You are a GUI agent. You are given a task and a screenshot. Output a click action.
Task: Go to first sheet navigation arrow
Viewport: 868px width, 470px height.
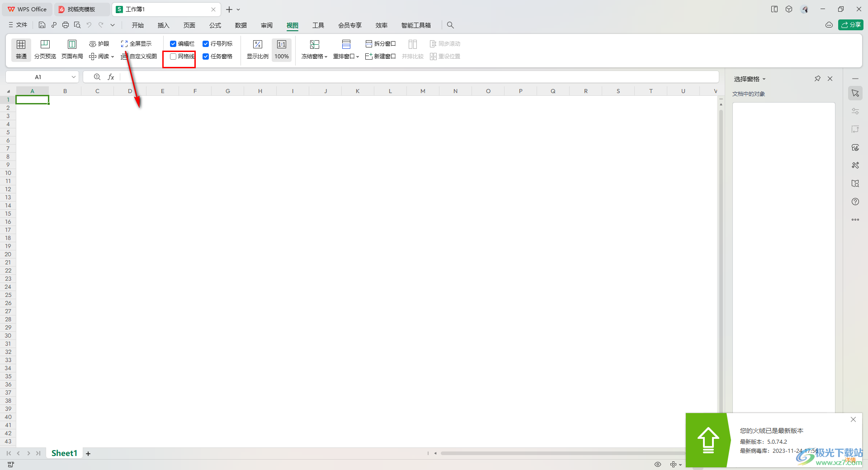click(x=9, y=453)
